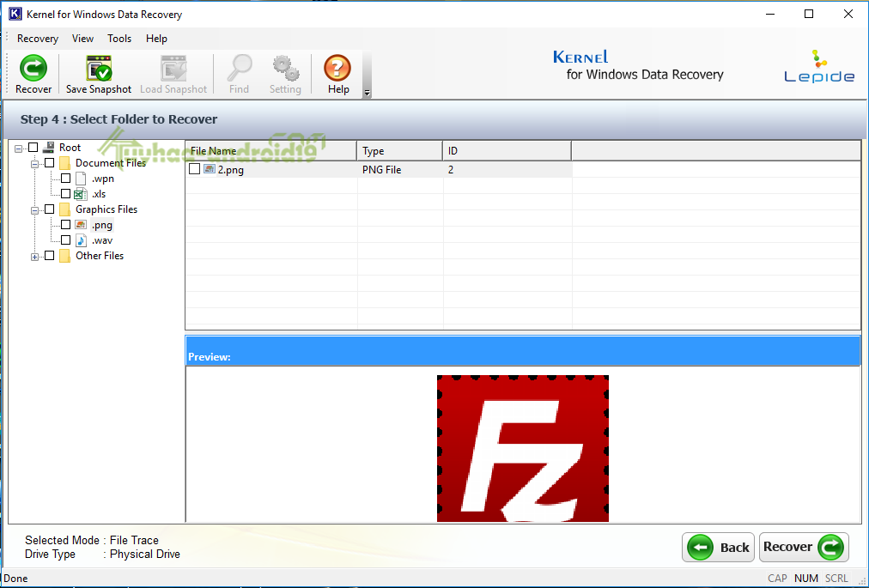Expand the Other Files node
The height and width of the screenshot is (588, 869).
[34, 258]
